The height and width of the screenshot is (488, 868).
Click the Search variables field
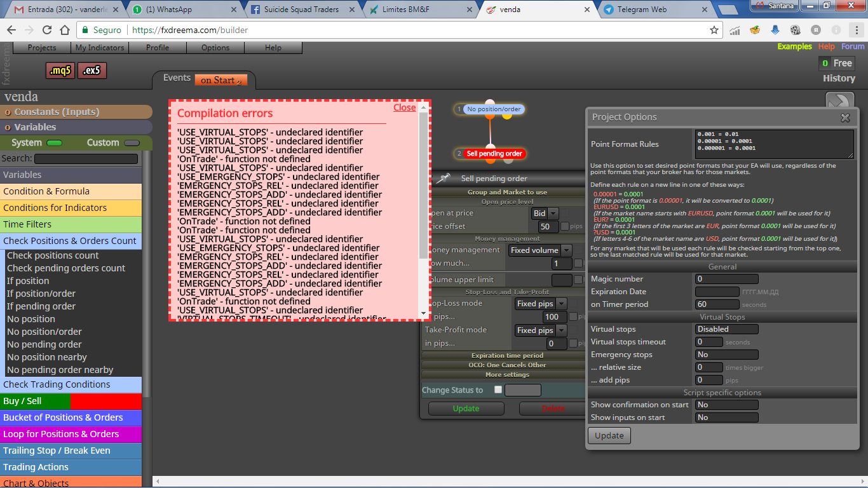pyautogui.click(x=86, y=159)
